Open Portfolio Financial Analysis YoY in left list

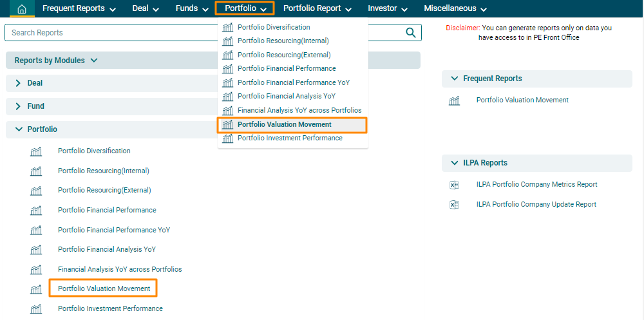(106, 250)
